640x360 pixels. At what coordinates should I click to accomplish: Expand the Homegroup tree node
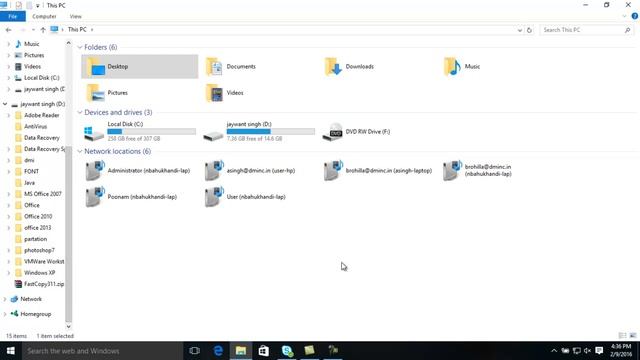tap(5, 314)
